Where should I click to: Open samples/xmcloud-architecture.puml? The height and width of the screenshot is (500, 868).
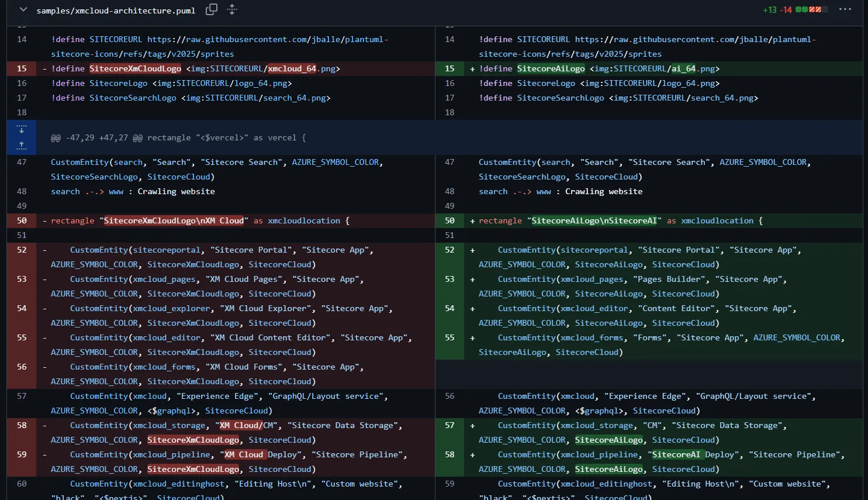[116, 9]
